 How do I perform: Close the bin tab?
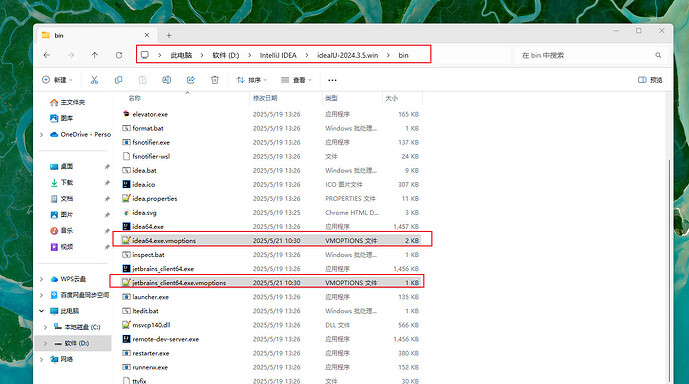147,35
